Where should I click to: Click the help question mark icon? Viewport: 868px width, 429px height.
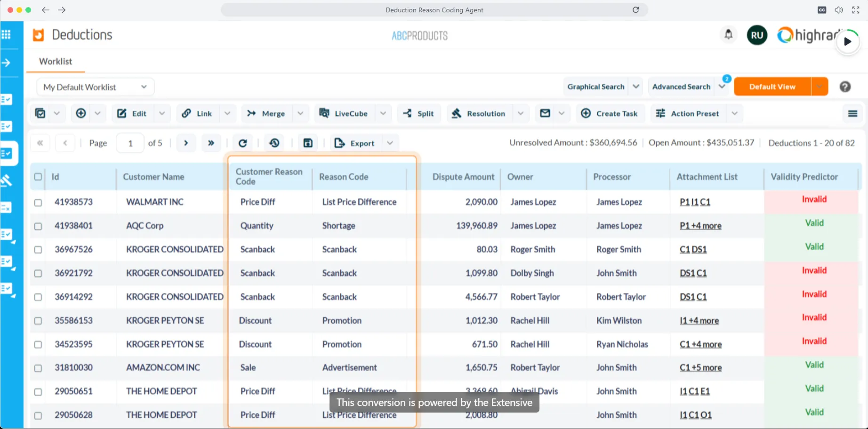pos(845,87)
